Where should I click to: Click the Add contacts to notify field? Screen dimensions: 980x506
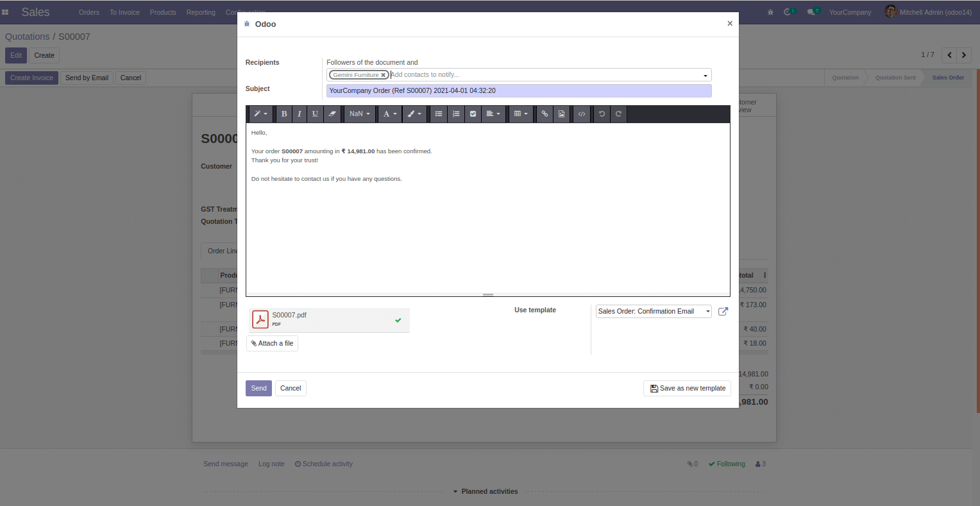[x=545, y=75]
